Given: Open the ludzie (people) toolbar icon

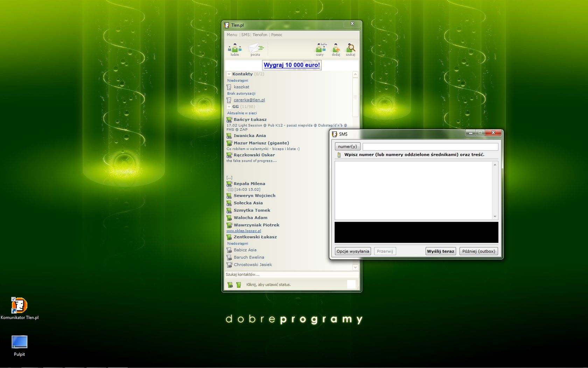Looking at the screenshot, I should coord(234,49).
